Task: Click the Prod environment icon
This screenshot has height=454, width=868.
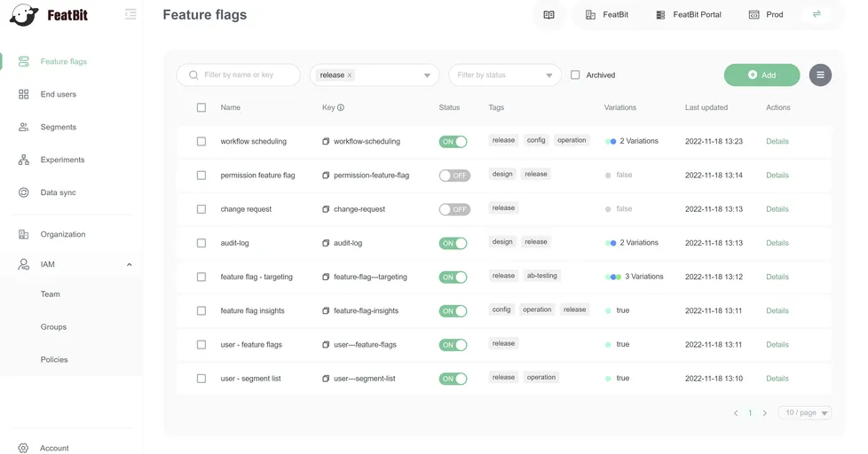Action: [754, 15]
